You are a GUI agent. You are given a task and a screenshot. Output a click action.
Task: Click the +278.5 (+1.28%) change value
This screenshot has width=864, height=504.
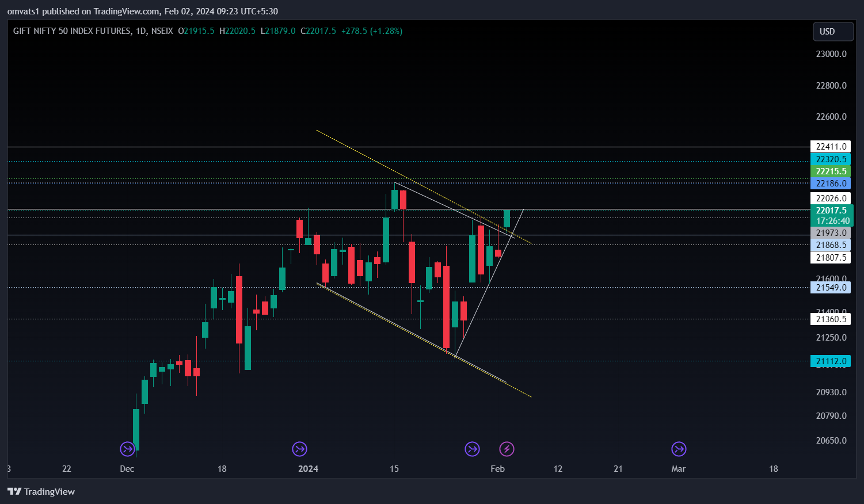click(372, 31)
